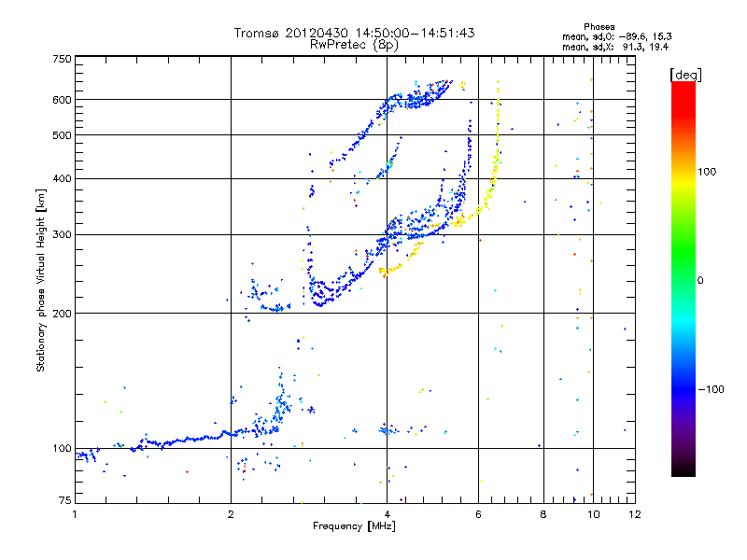Click the 100 colorbar tick label
Screen dimensions: 747x560
pos(707,172)
